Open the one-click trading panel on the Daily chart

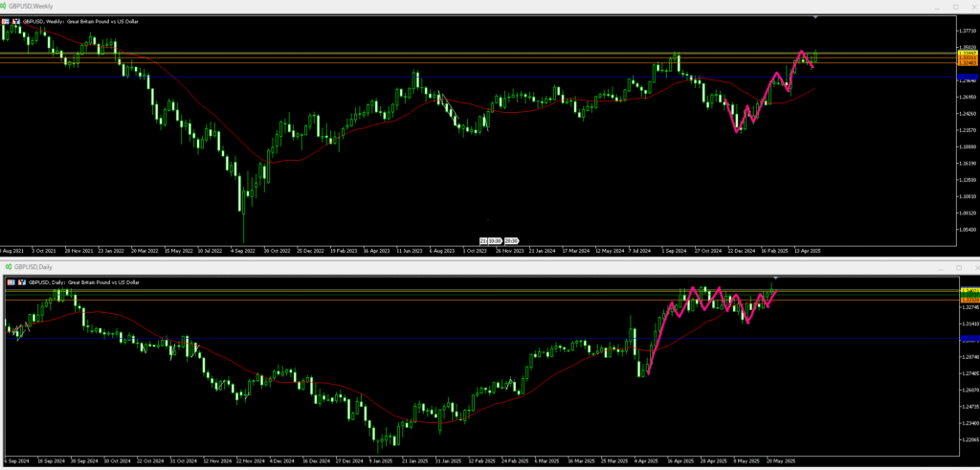point(11,282)
